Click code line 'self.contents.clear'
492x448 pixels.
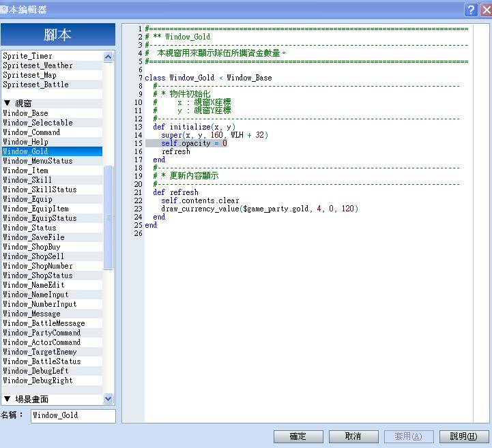200,200
